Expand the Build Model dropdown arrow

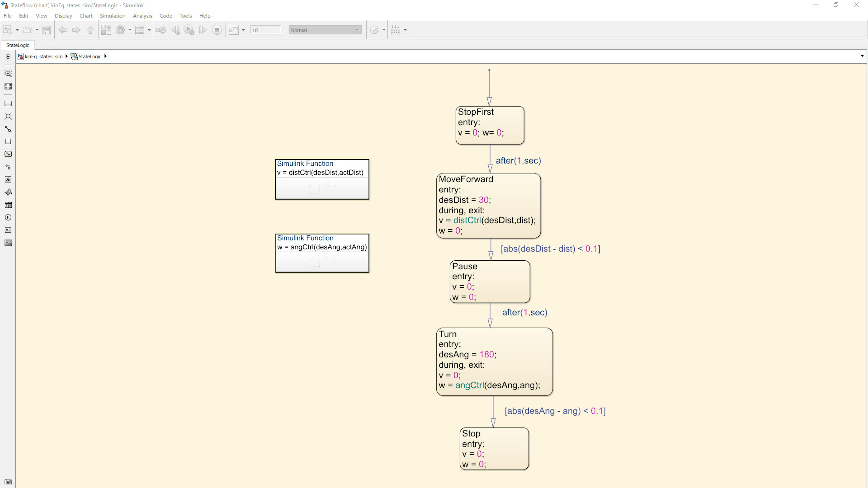click(405, 30)
